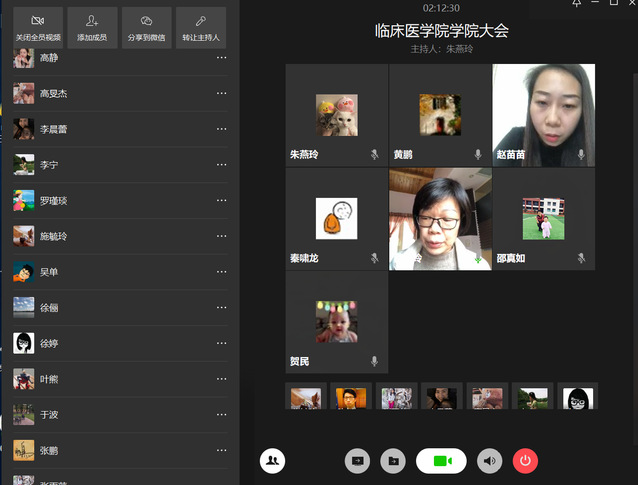Image resolution: width=638 pixels, height=485 pixels.
Task: Click 关闭全员视频 to disable everyone's video
Action: (38, 28)
